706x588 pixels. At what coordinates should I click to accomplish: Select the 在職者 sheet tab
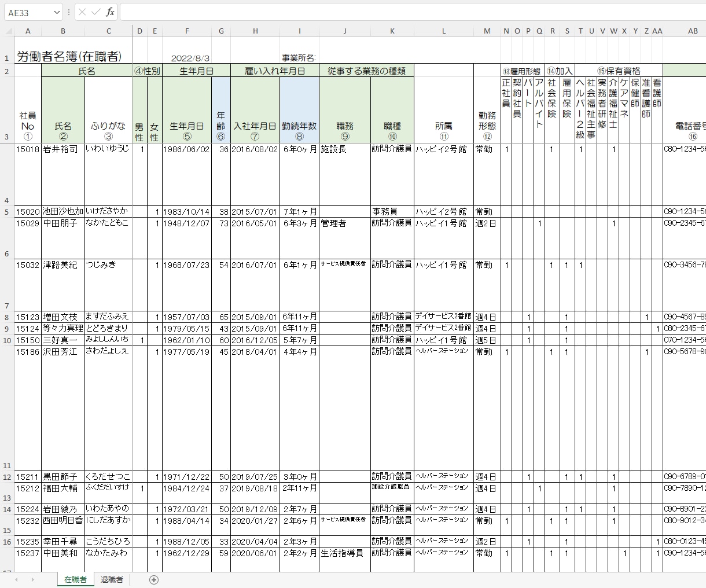click(x=75, y=580)
